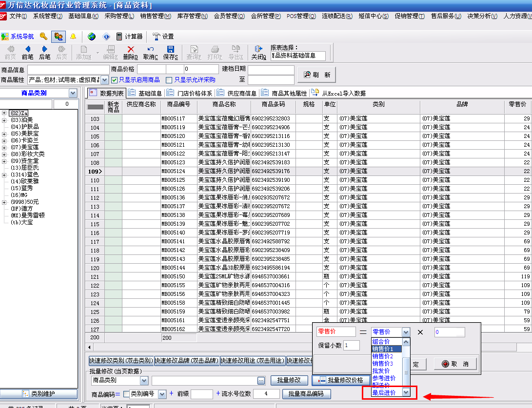
Task: Select 批发价 in the dropdown list
Action: click(387, 370)
